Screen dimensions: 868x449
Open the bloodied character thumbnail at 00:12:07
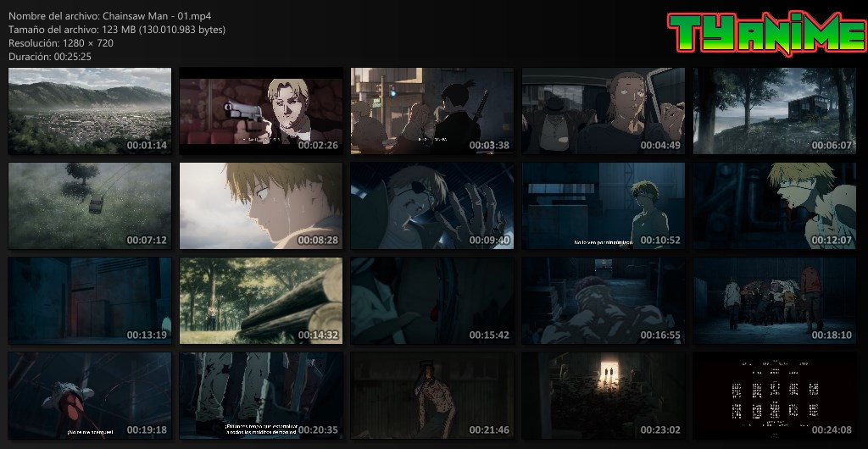tap(775, 206)
